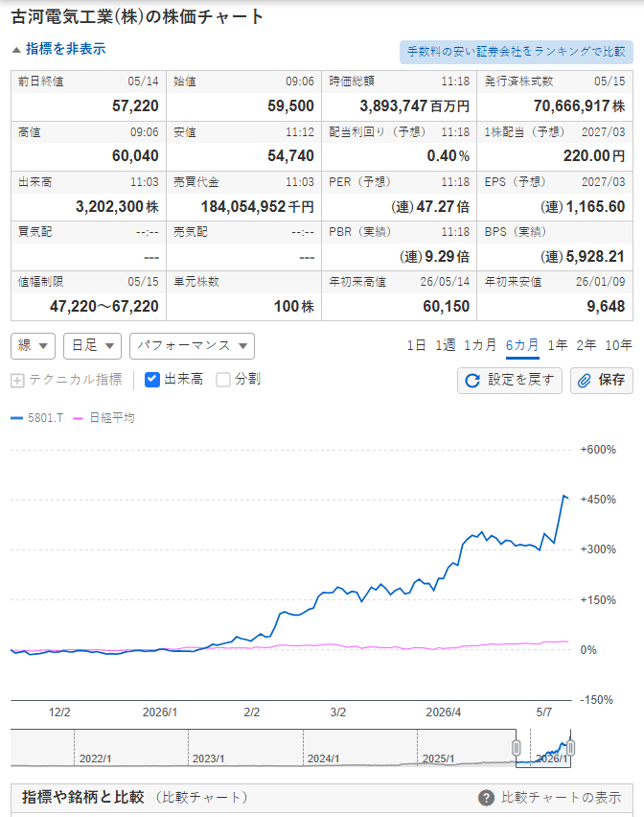Click the 古河電気工業(株)の株価チャート heading
The height and width of the screenshot is (817, 644).
[x=137, y=16]
